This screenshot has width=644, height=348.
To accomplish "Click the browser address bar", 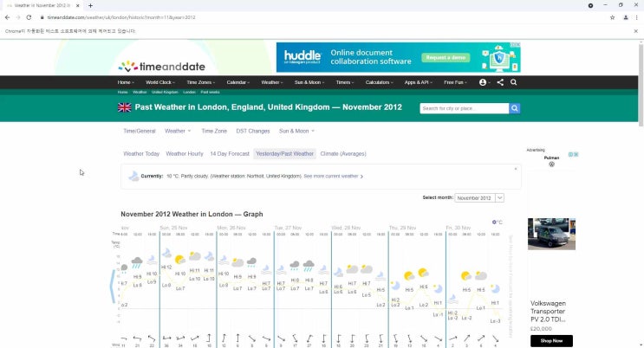I will click(x=321, y=17).
